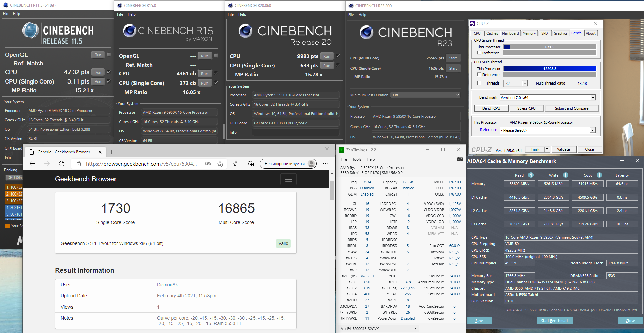The image size is (644, 333).
Task: Click the Cinebench R11.5 title bar icon
Action: coord(6,5)
